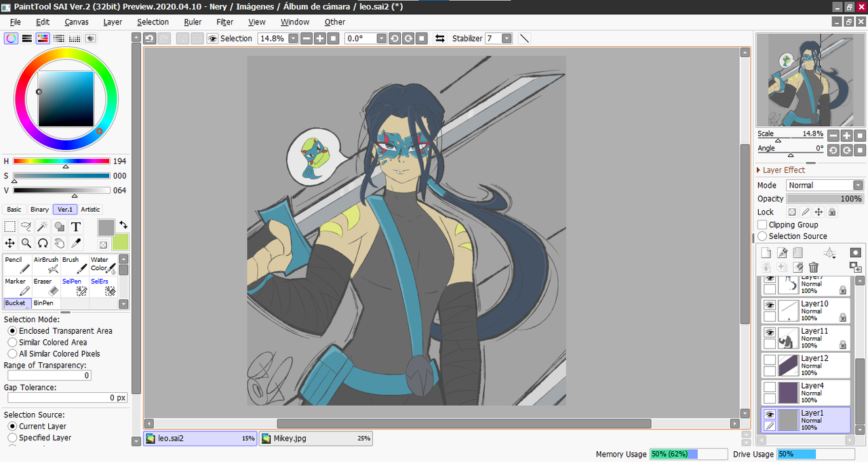The height and width of the screenshot is (462, 868).
Task: Select the Lasso selection tool
Action: pos(26,227)
